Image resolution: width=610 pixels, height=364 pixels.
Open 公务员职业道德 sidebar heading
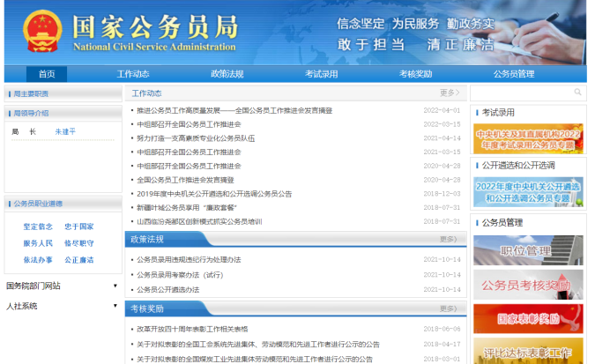click(x=38, y=204)
